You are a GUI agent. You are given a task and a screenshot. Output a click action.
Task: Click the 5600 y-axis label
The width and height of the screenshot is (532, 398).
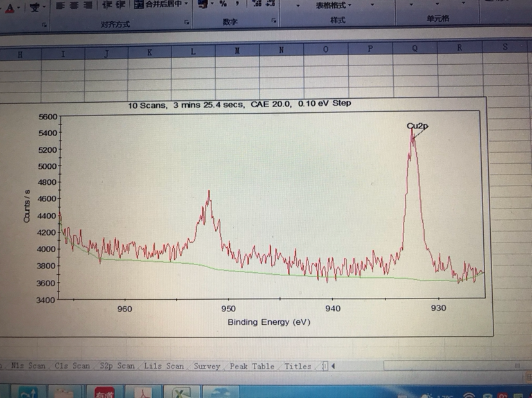coord(48,117)
